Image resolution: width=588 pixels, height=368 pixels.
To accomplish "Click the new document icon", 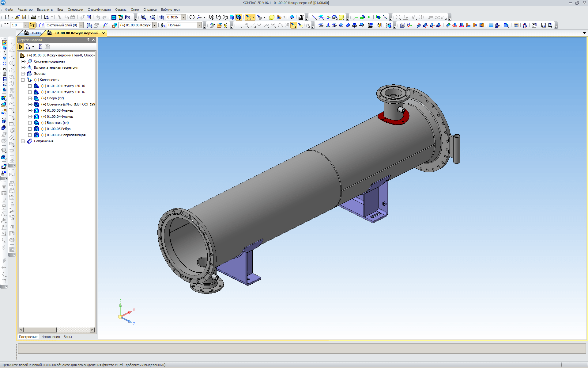I will tap(7, 17).
